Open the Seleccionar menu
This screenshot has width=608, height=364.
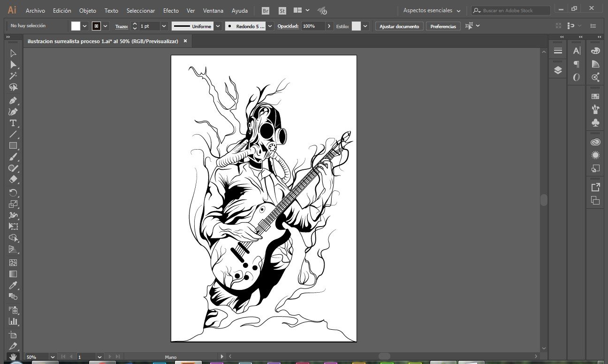(141, 10)
